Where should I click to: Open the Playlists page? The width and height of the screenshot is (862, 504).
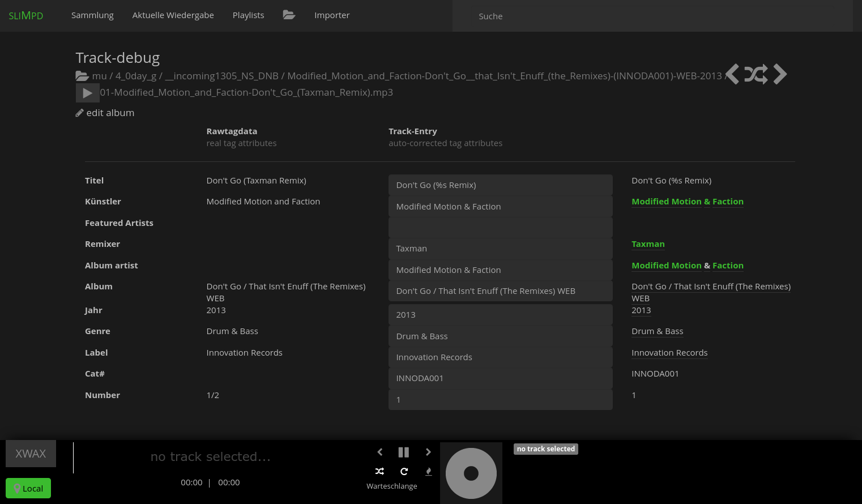click(x=248, y=15)
